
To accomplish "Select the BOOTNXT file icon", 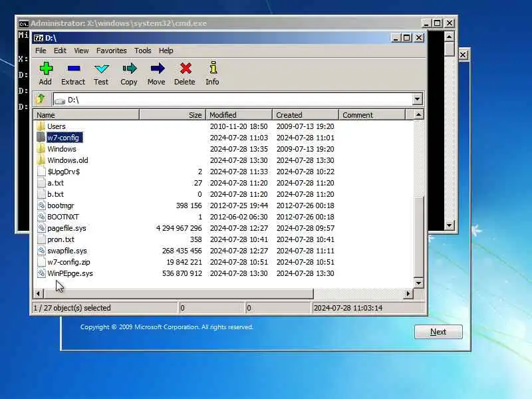I will coord(41,217).
